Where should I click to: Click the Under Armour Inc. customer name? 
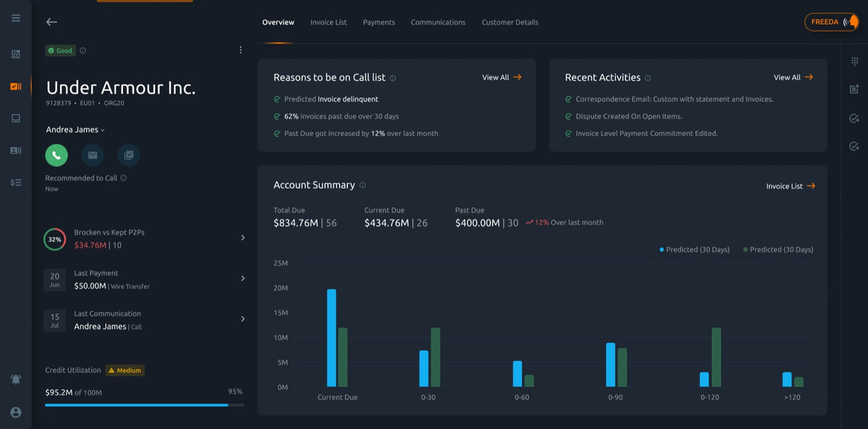pos(121,87)
